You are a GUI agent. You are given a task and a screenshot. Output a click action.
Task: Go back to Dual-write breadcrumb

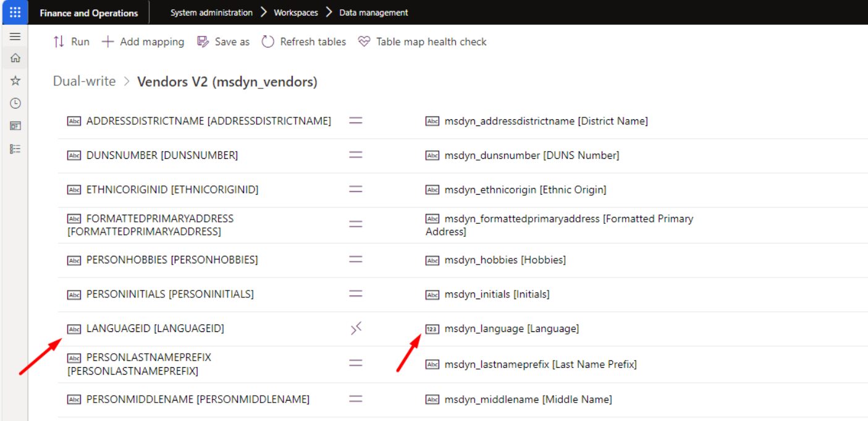coord(84,82)
